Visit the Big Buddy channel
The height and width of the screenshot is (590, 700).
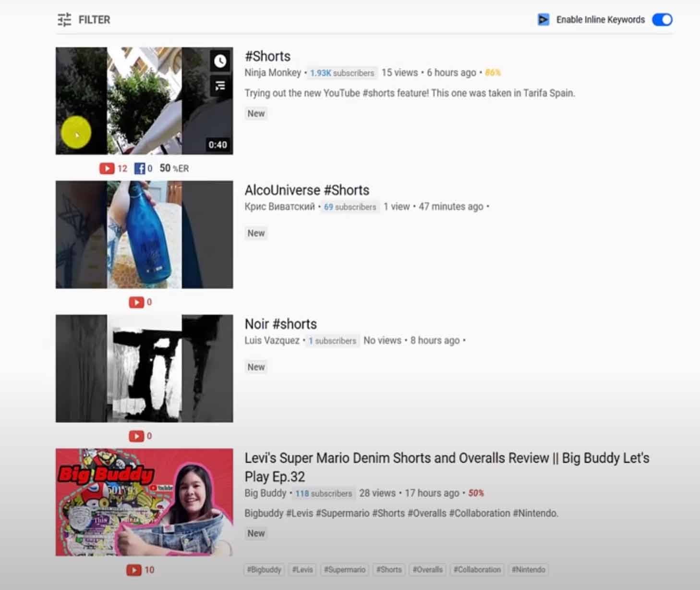[x=266, y=493]
